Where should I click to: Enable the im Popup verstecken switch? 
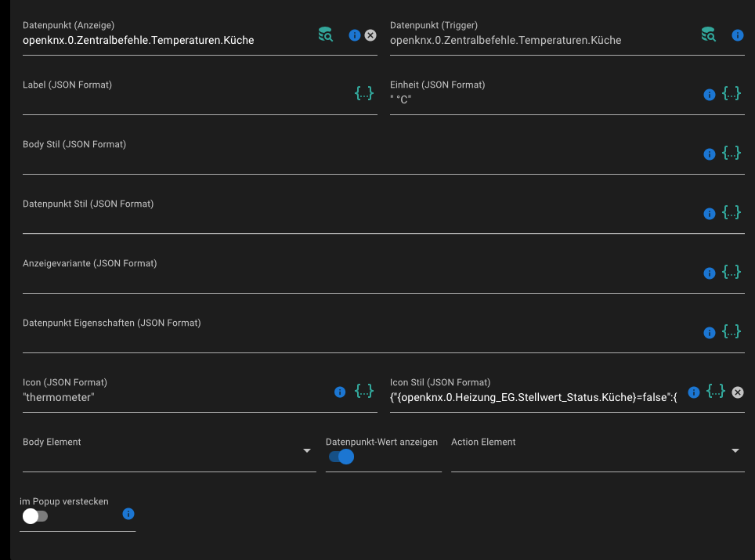click(35, 516)
